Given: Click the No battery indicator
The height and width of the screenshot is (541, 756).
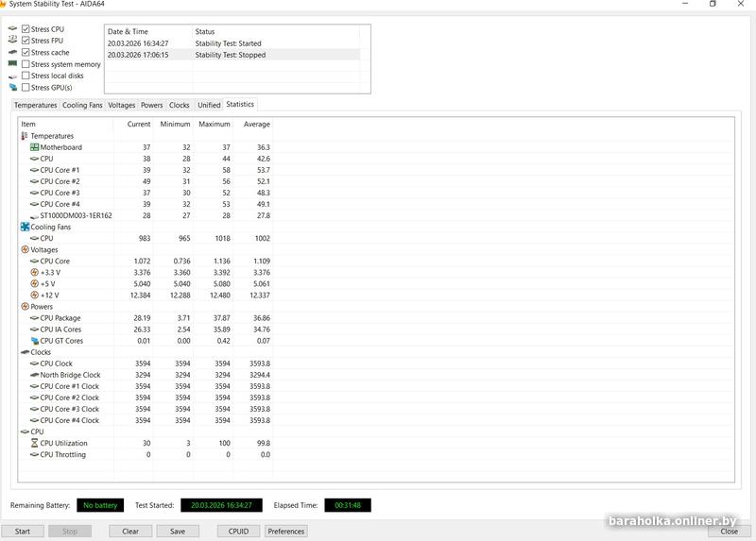Looking at the screenshot, I should point(100,505).
